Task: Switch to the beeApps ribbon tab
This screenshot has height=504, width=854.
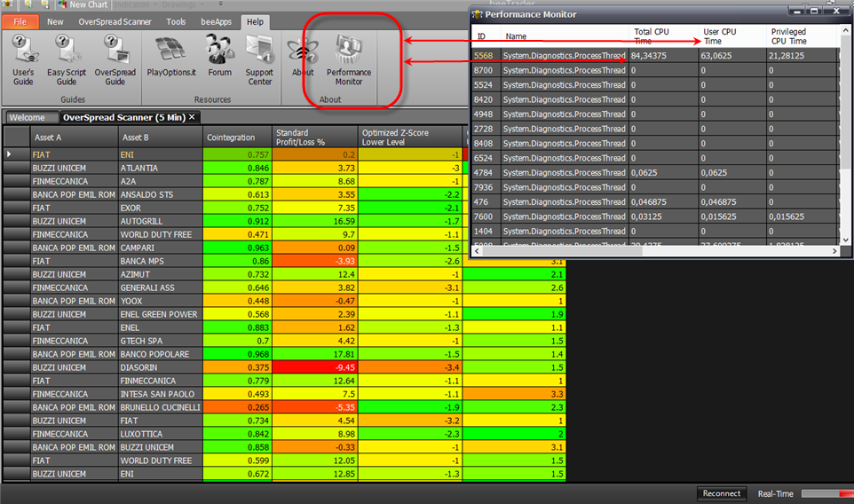Action: [x=217, y=22]
